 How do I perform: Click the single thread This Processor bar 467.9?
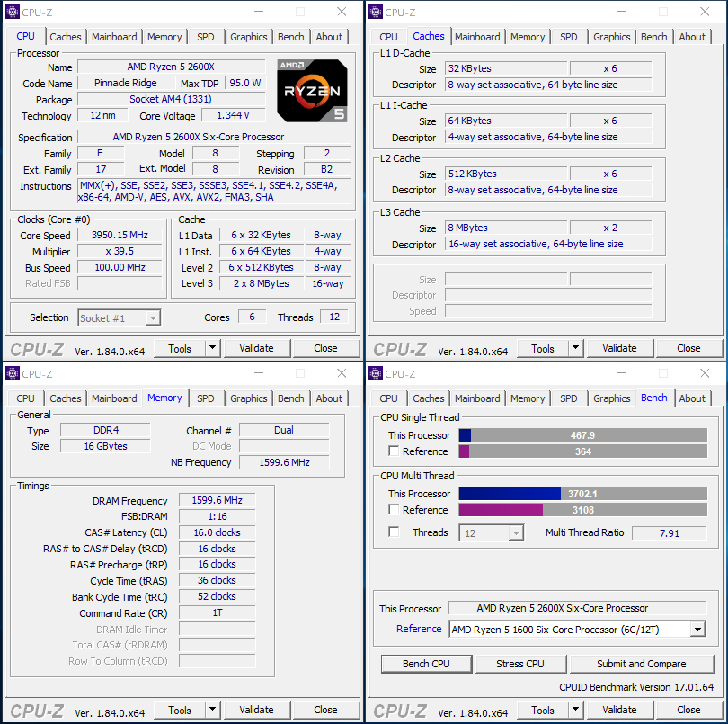click(582, 435)
